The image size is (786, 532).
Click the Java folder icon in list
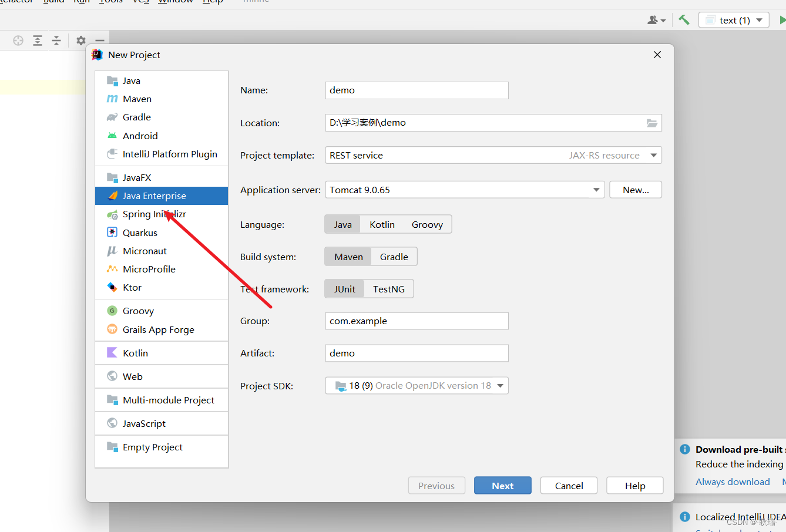112,80
